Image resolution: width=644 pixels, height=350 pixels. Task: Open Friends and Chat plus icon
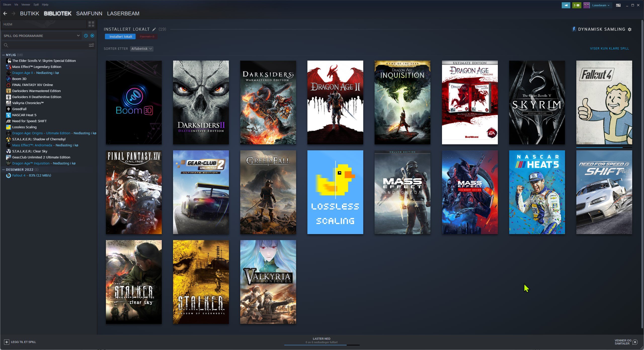click(x=635, y=342)
